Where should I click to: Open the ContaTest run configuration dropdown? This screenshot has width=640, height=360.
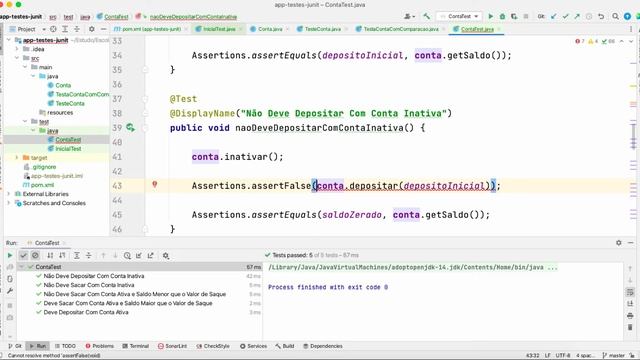point(459,16)
